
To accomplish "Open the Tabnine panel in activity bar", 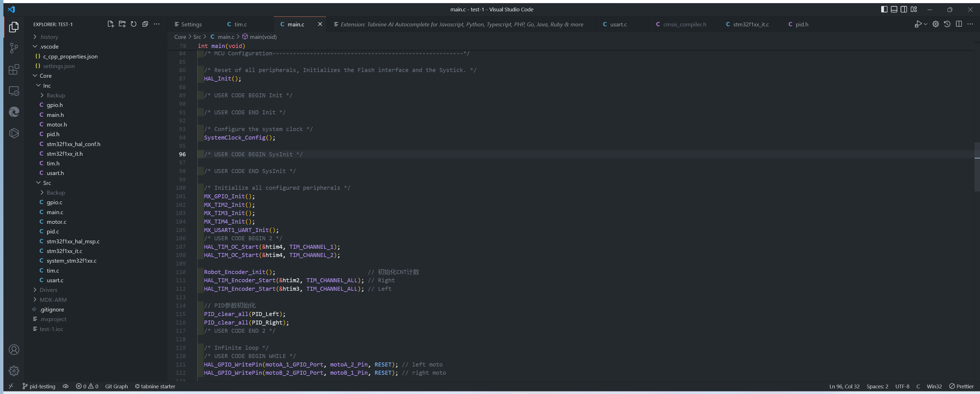I will click(14, 133).
